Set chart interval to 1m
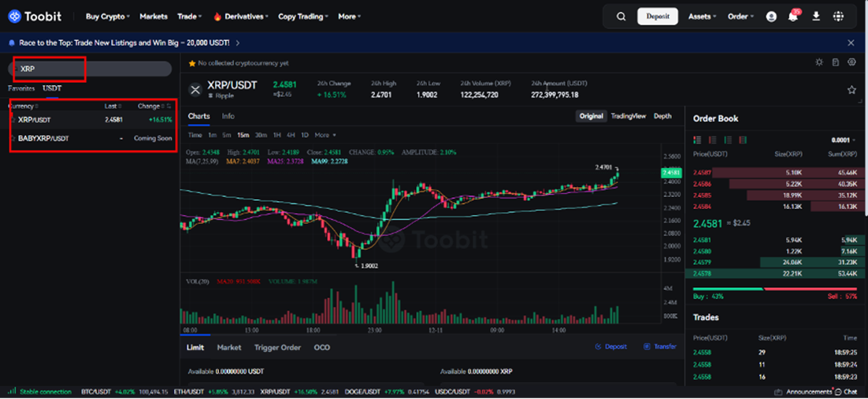Image resolution: width=868 pixels, height=399 pixels. pyautogui.click(x=212, y=135)
